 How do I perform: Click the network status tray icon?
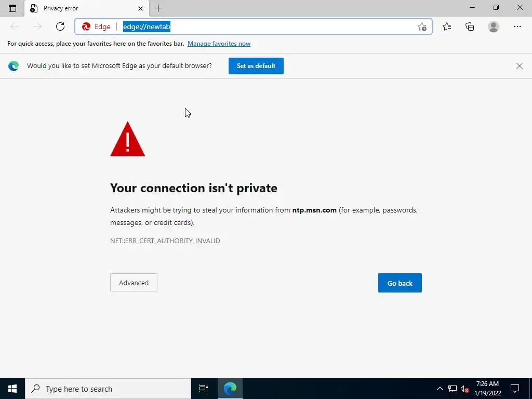tap(453, 389)
